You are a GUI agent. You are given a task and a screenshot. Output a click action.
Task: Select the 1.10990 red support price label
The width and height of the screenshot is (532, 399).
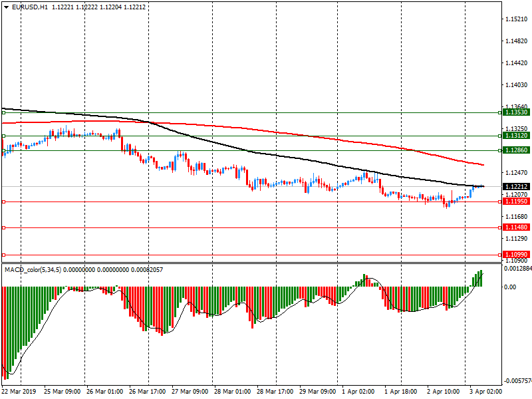click(516, 255)
